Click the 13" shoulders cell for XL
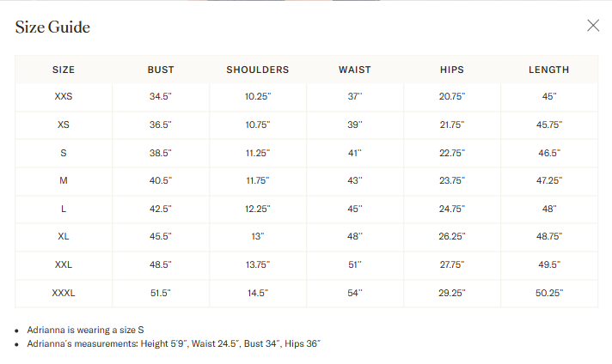The width and height of the screenshot is (612, 364). pyautogui.click(x=258, y=237)
